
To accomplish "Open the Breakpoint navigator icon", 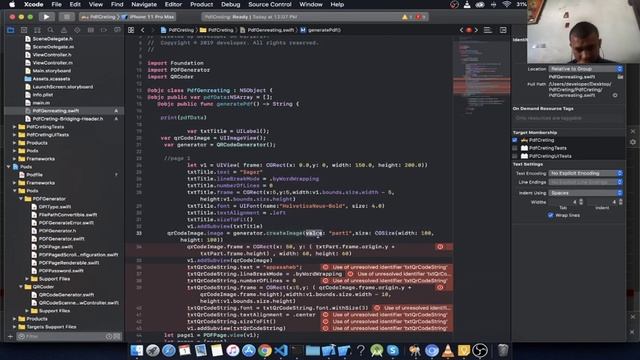I will (104, 30).
